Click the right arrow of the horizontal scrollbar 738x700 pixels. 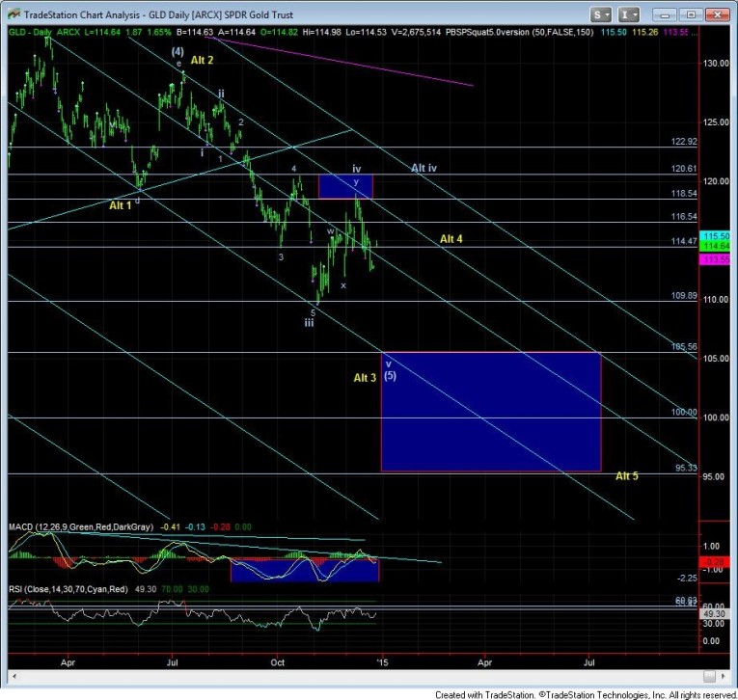(724, 677)
